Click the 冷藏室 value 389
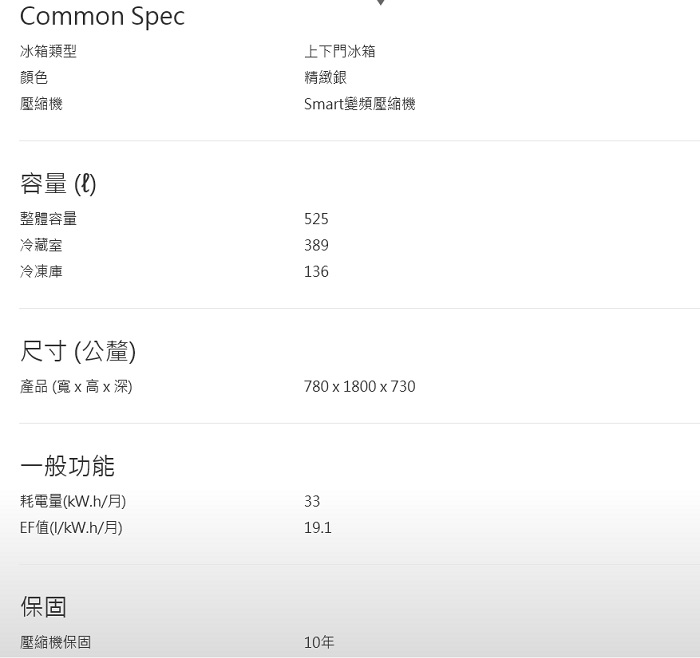This screenshot has width=700, height=658. [317, 245]
